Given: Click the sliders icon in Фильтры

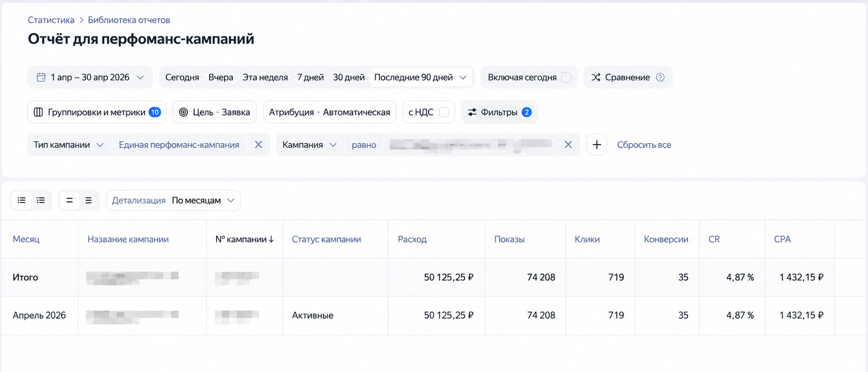Looking at the screenshot, I should [472, 112].
